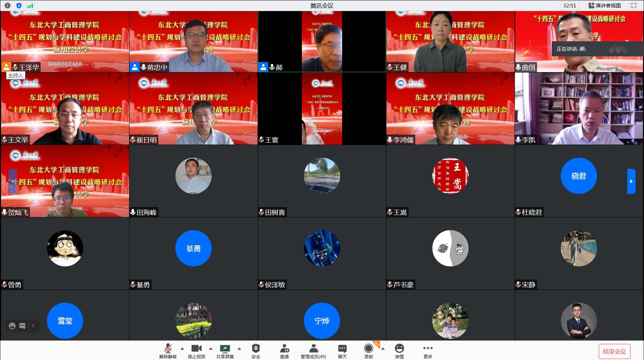Image resolution: width=644 pixels, height=360 pixels.
Task: Start recording with 录制 button
Action: (368, 351)
